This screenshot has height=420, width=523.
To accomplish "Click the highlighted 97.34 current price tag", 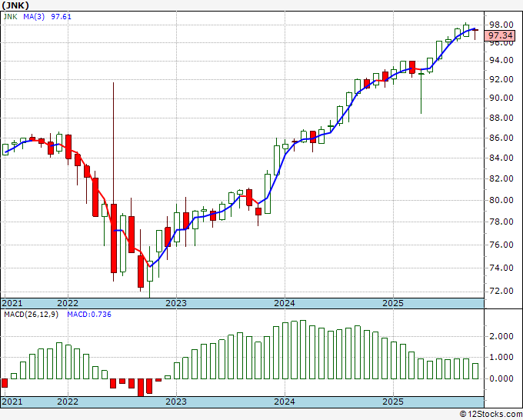I will (500, 35).
